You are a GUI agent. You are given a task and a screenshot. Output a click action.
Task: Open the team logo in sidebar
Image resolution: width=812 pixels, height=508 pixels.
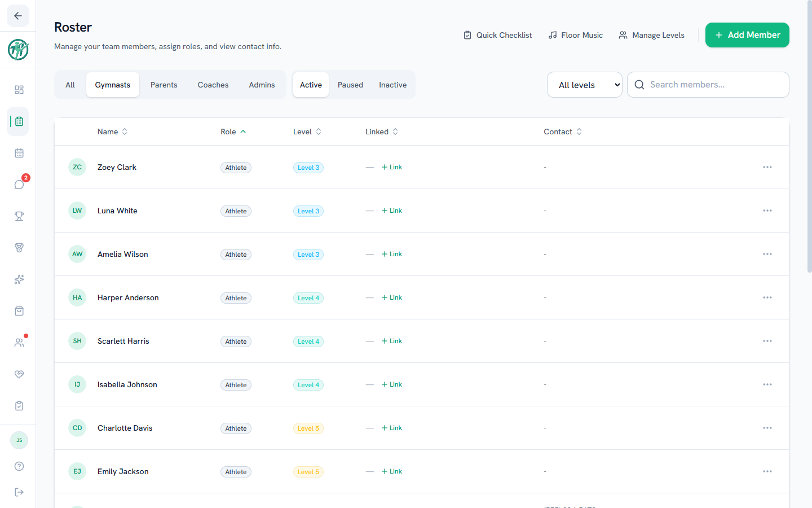tap(18, 50)
